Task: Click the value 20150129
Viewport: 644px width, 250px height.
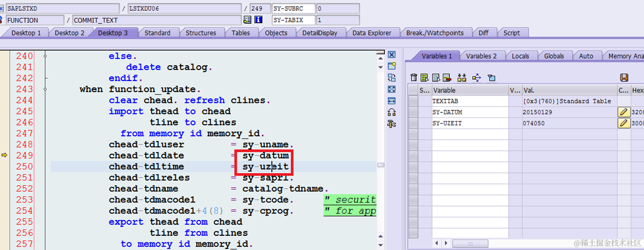Action: coord(537,112)
